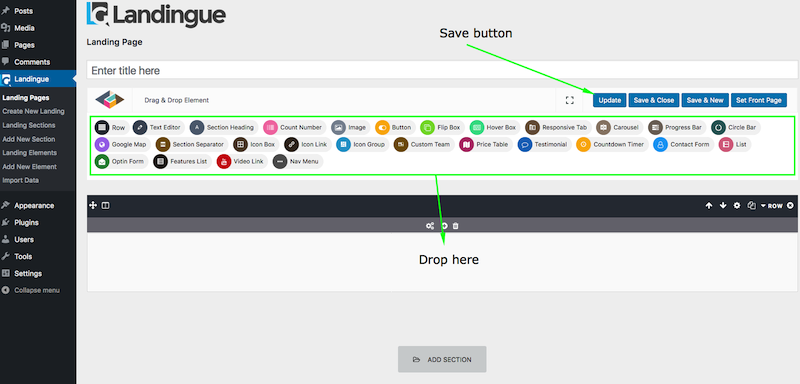
Task: Change row column layout icon
Action: point(106,206)
